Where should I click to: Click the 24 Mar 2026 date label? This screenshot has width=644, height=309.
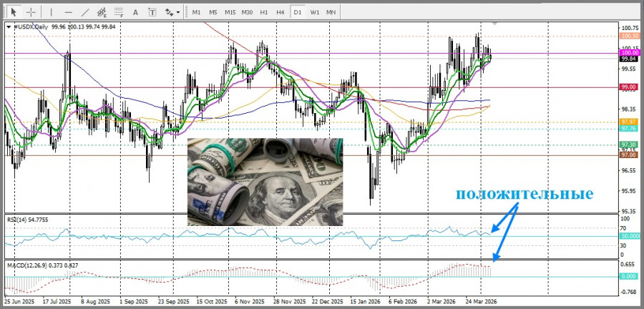(482, 301)
